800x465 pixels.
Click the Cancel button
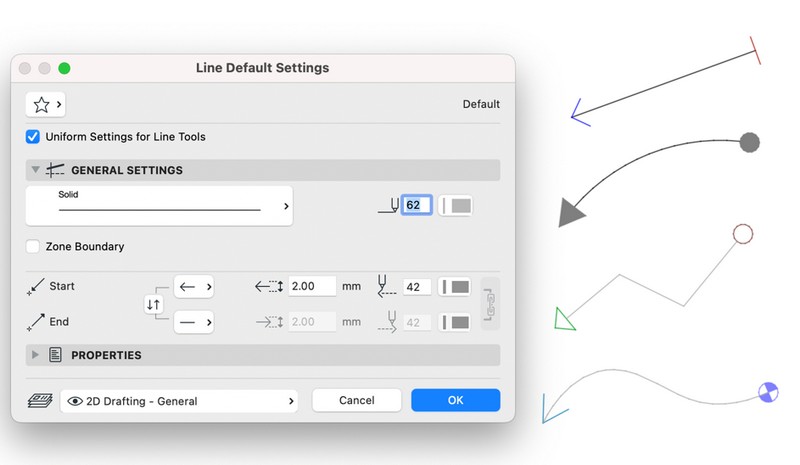357,400
